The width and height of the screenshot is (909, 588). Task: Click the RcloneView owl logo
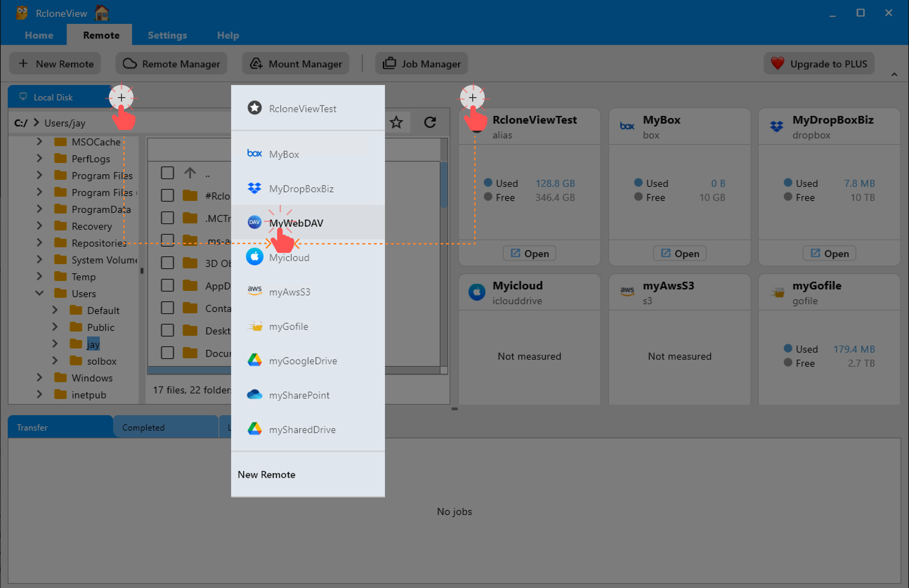[x=22, y=13]
